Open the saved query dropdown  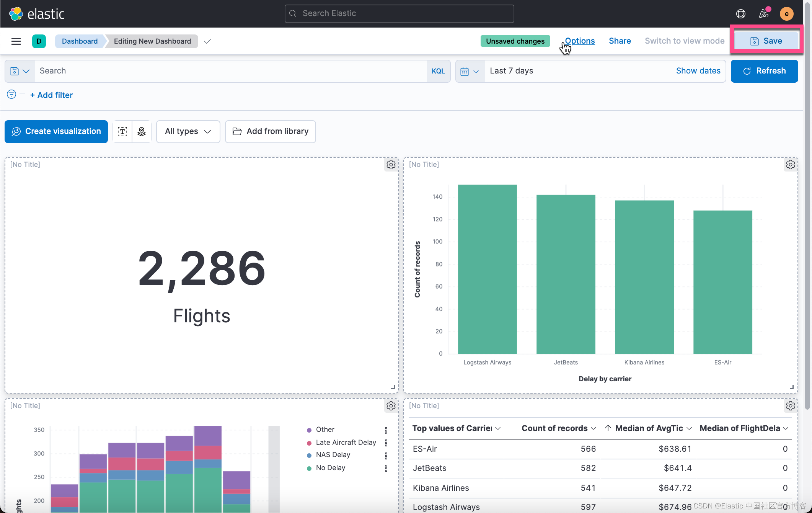[x=20, y=71]
